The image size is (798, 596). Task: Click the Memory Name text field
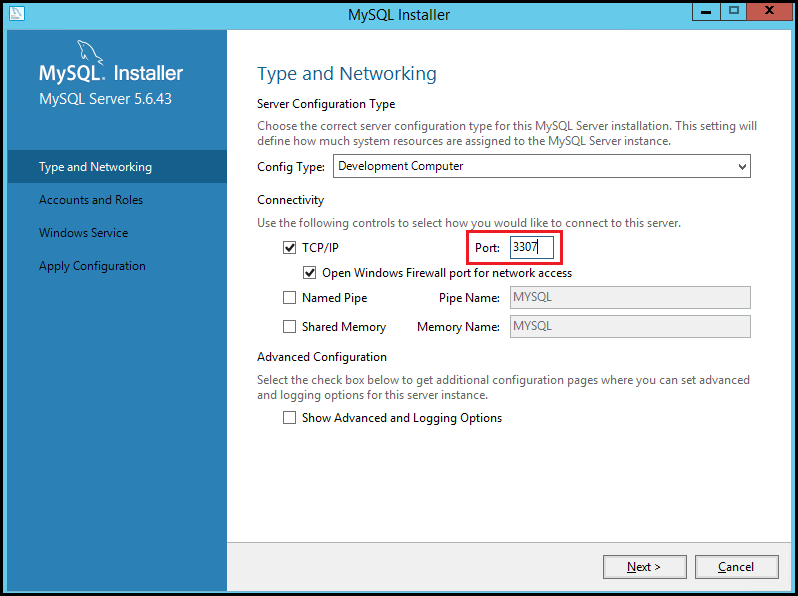(x=629, y=327)
